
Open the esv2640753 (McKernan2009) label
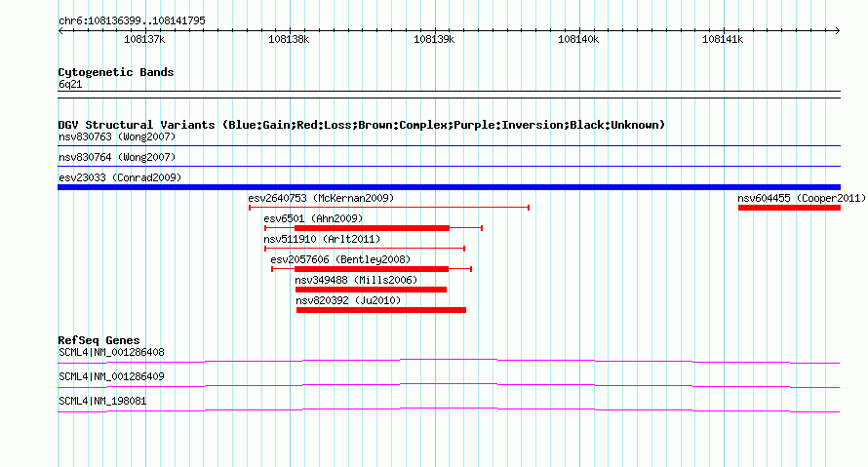[x=321, y=198]
